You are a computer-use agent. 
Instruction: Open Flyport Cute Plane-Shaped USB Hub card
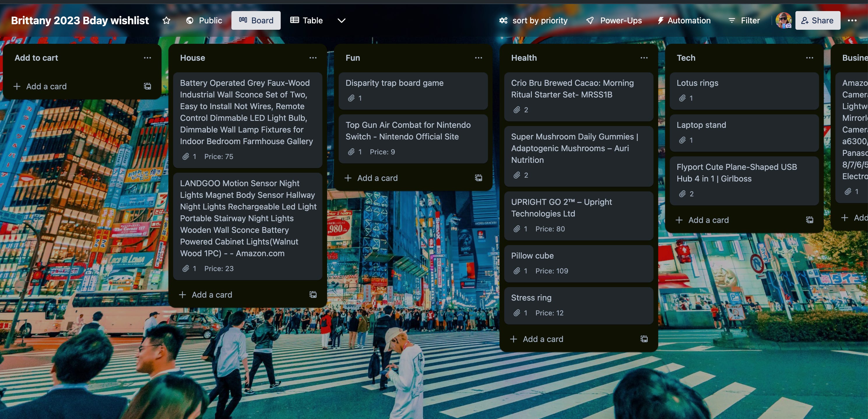(744, 181)
